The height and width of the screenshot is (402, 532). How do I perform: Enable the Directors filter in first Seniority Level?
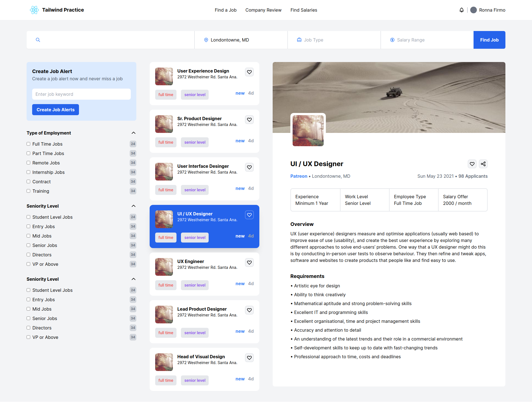[28, 255]
